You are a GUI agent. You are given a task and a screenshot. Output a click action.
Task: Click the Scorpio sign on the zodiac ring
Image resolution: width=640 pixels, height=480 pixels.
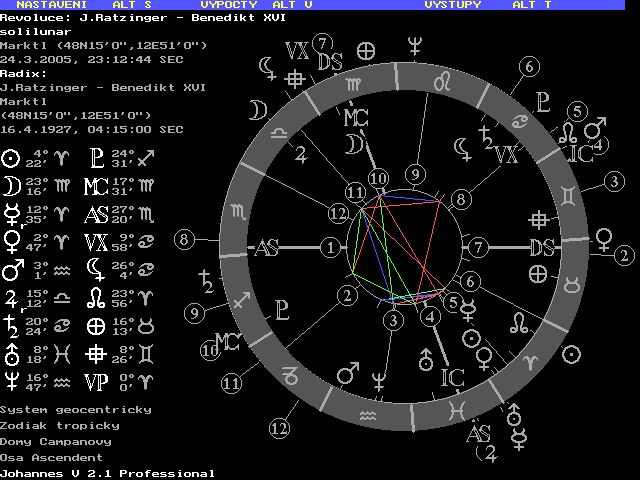237,212
